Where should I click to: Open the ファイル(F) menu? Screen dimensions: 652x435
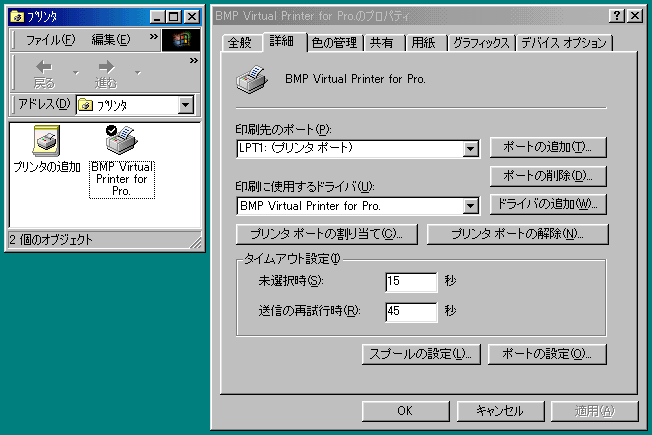click(x=50, y=40)
